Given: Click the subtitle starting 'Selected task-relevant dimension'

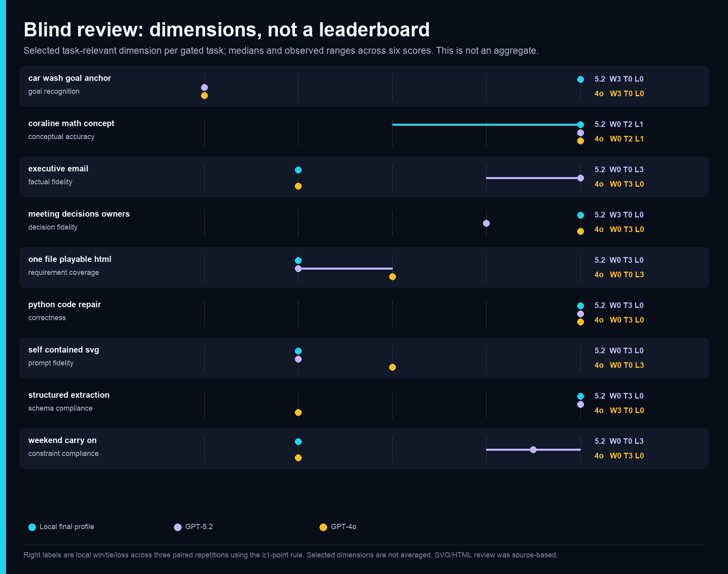Looking at the screenshot, I should (x=281, y=51).
